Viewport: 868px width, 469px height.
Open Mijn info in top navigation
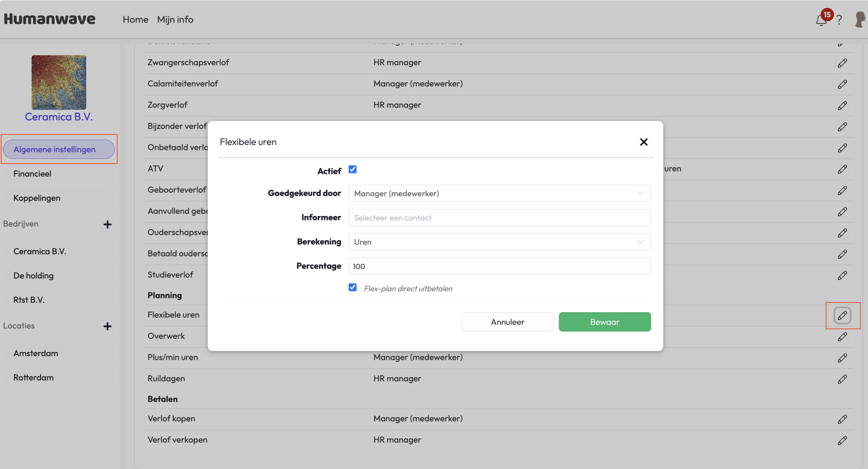tap(175, 19)
